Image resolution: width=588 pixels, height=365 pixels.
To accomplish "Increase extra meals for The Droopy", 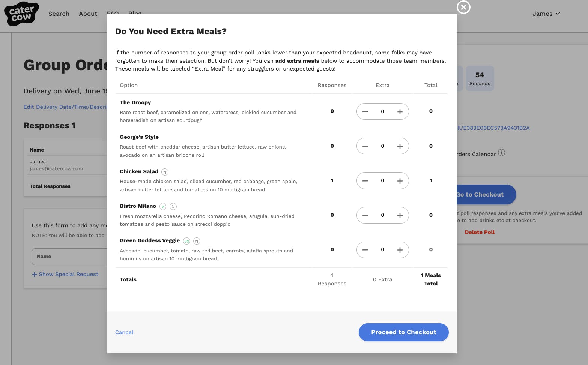I will [400, 112].
